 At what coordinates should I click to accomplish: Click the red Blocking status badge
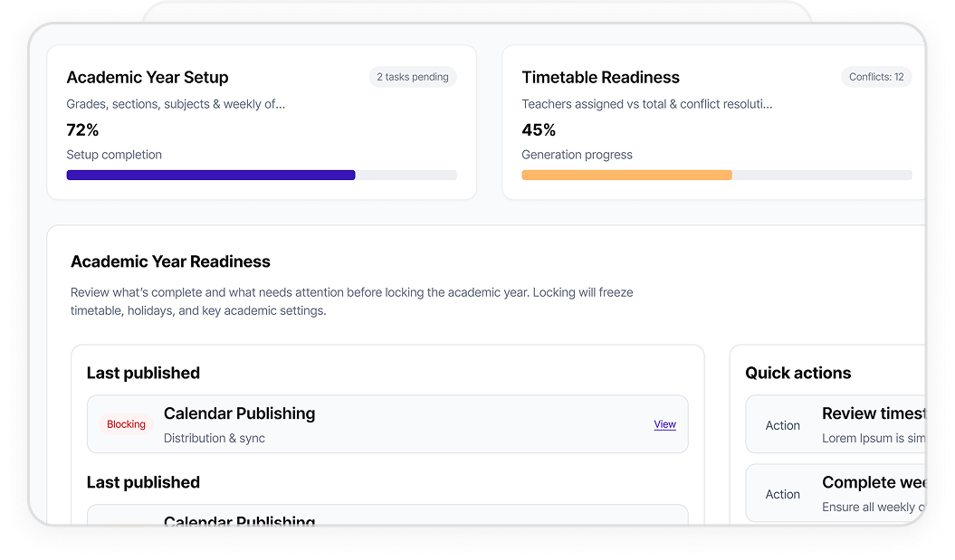126,424
